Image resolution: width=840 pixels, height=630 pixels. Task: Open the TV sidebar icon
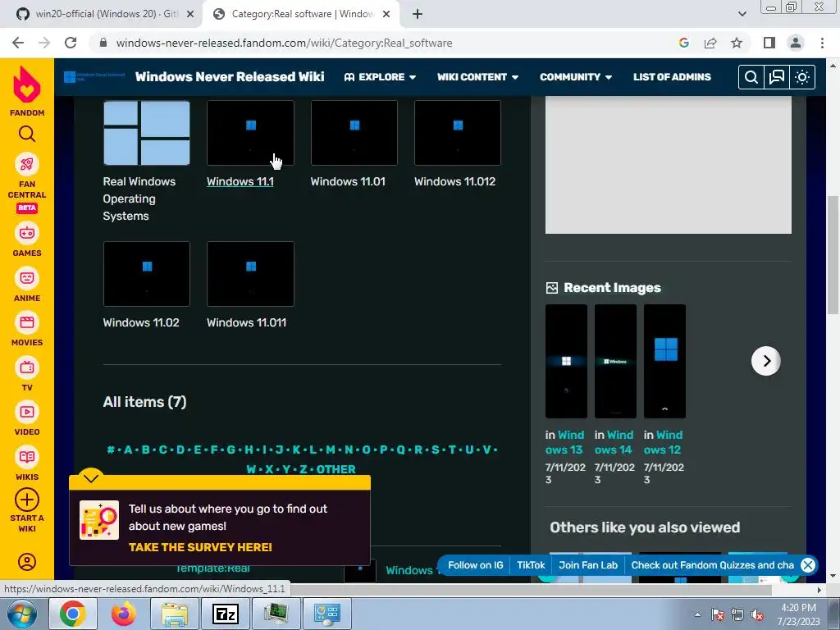pos(27,367)
